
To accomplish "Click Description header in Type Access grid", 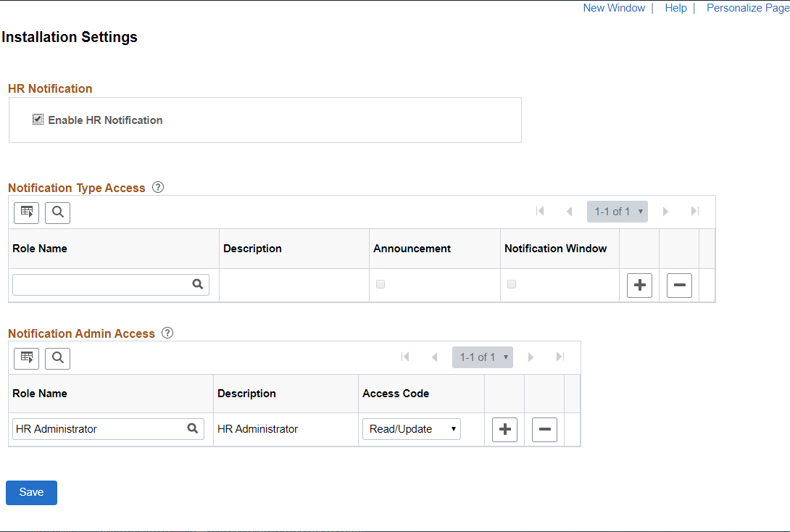I will click(x=252, y=249).
